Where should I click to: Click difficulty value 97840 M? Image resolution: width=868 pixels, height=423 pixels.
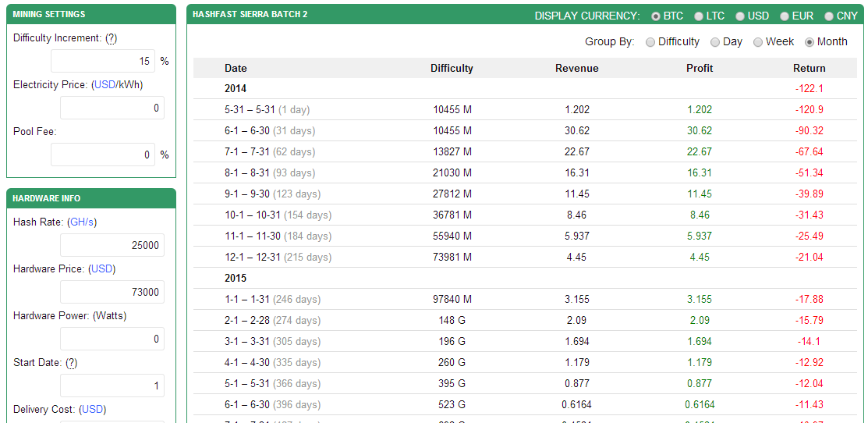pos(452,299)
